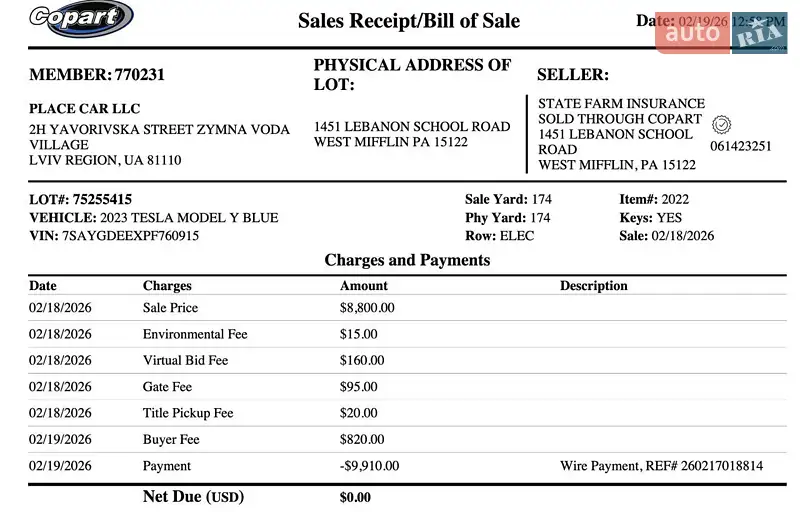
Task: Click the Sales Receipt/Bill of Sale title
Action: pos(409,21)
